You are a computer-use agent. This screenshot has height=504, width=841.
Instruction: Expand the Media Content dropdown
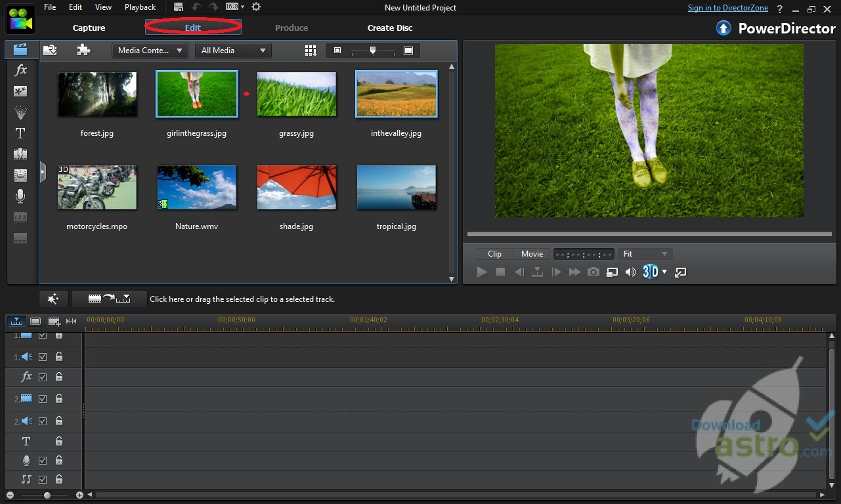pos(150,51)
